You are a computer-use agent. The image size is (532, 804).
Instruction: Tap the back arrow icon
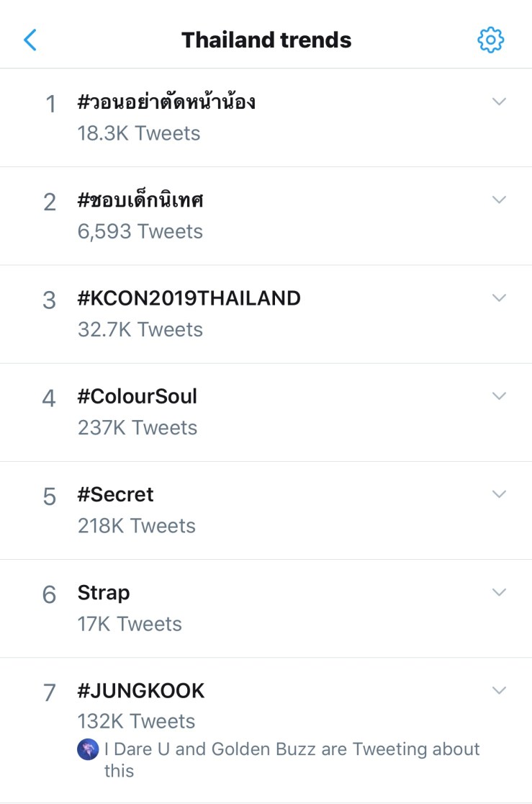point(30,40)
